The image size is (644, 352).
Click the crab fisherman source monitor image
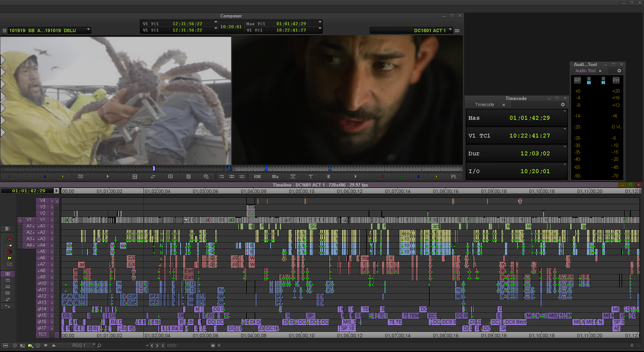pos(116,101)
